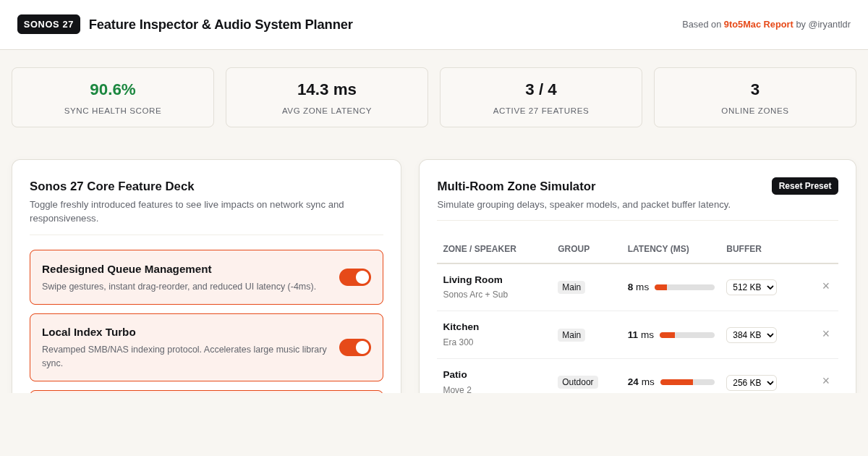The width and height of the screenshot is (868, 456).
Task: Click the Sonos 27 Core Feature Deck heading
Action: point(112,187)
